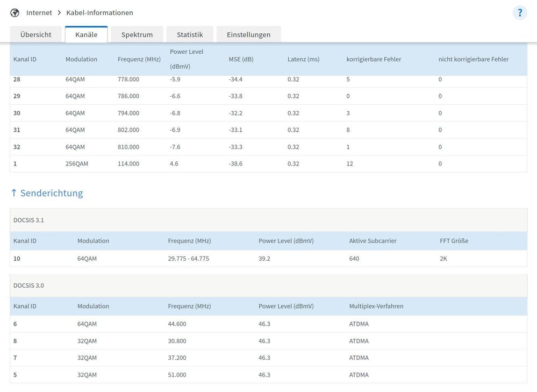Click the breadcrumb chevron after Internet
Screen dimensions: 537x392
(x=59, y=12)
